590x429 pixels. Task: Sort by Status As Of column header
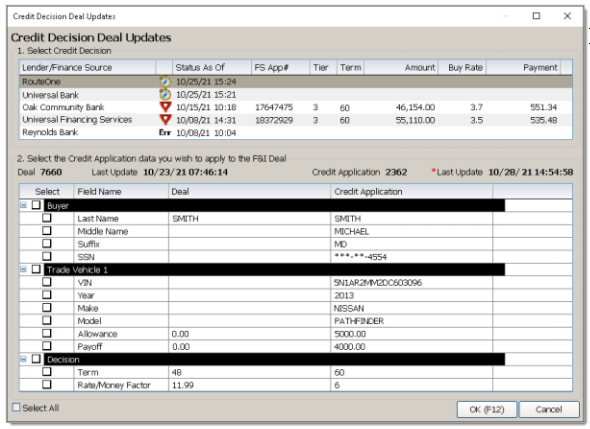click(212, 67)
